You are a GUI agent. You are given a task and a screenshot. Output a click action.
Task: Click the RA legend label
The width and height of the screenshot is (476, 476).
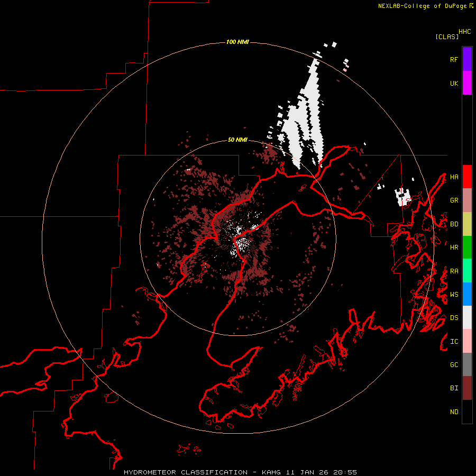point(454,271)
